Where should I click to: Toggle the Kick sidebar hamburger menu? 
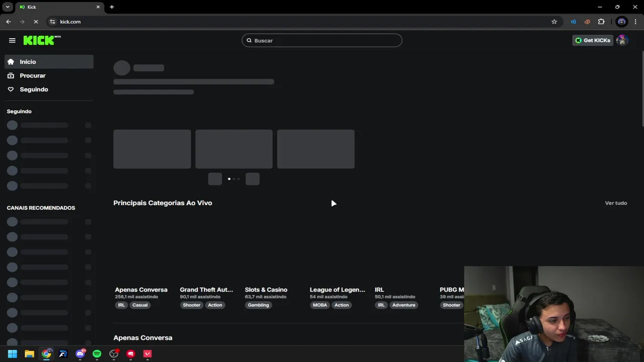point(12,40)
